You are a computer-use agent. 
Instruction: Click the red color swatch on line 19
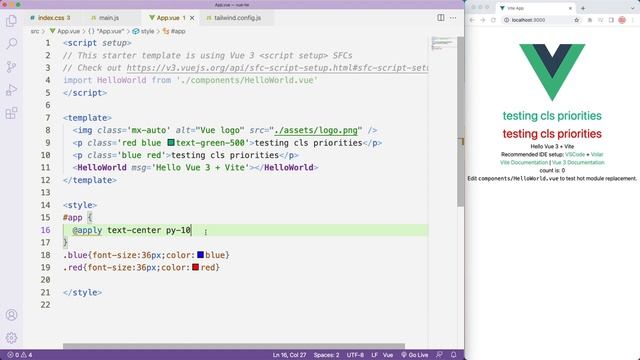(x=196, y=267)
